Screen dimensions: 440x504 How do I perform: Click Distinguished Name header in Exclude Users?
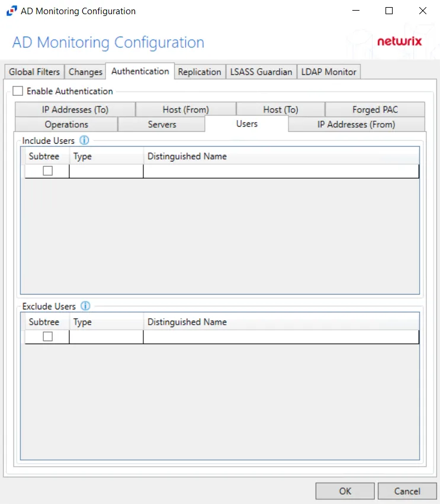[x=281, y=322]
